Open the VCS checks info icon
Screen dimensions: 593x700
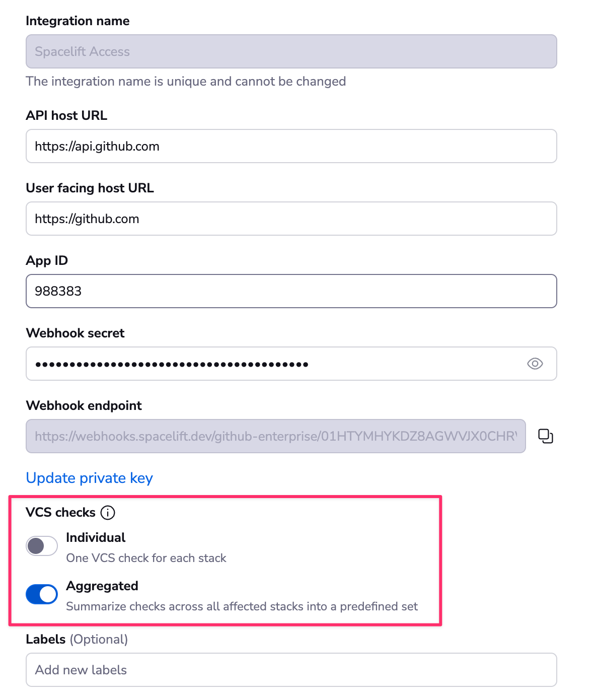pyautogui.click(x=108, y=513)
